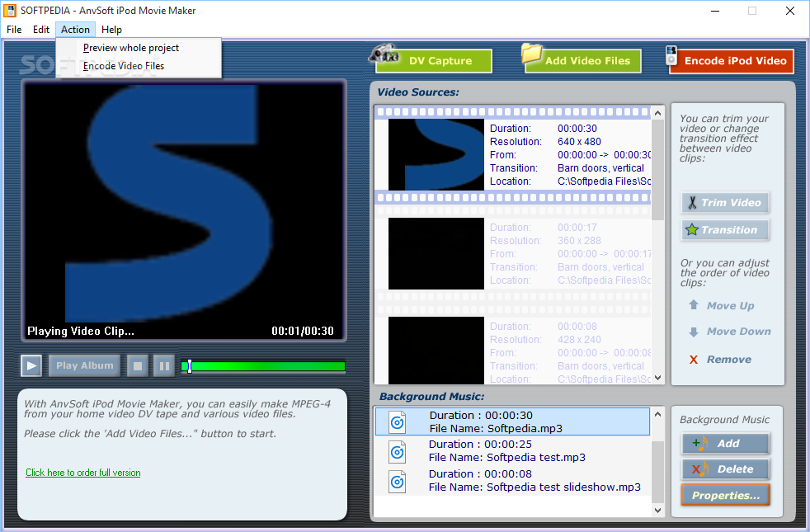This screenshot has width=810, height=532.
Task: Select the 640 x 480 video clip thumbnail
Action: 436,154
